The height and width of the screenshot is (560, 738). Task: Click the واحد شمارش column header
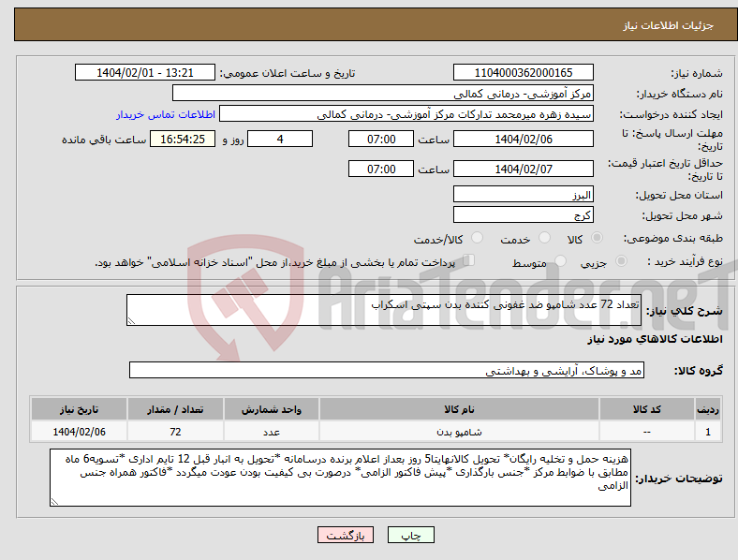point(272,409)
